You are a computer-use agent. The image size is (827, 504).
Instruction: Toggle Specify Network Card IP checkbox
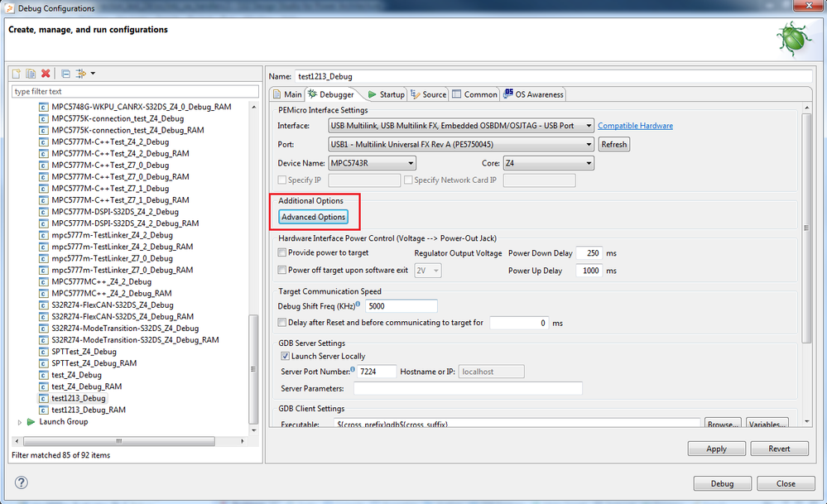(408, 180)
